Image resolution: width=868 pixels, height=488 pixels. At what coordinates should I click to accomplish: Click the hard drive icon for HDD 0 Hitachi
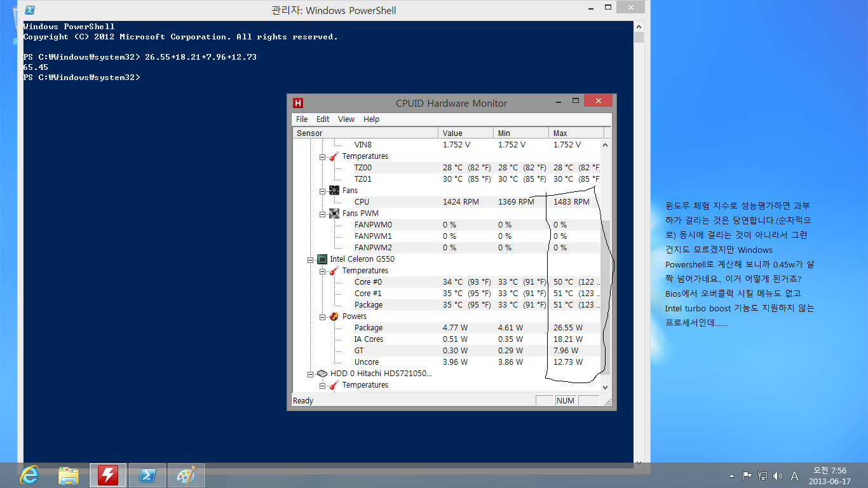(x=322, y=374)
